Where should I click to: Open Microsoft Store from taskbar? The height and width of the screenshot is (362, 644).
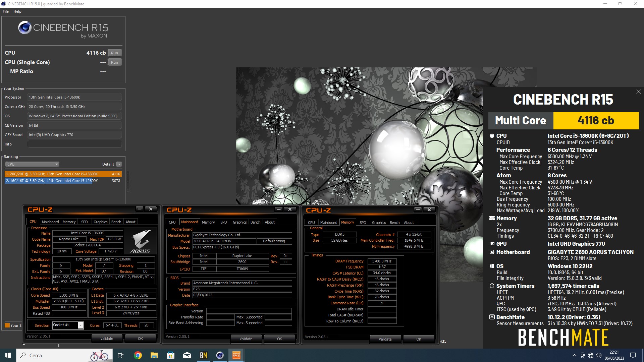coord(171,355)
